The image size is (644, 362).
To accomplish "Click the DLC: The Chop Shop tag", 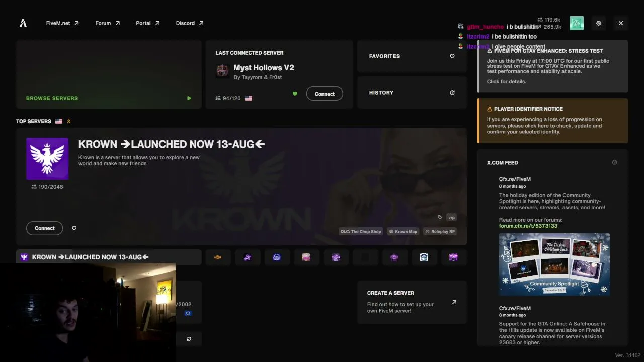I will point(361,231).
